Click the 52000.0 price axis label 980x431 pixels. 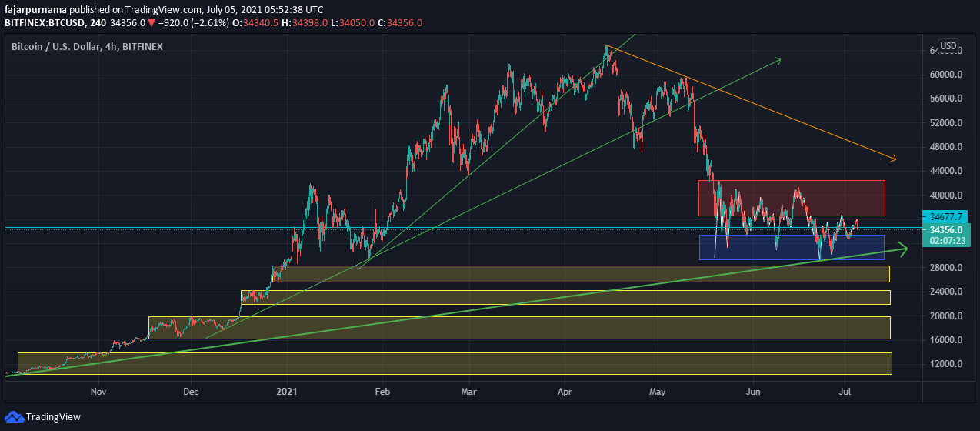pyautogui.click(x=946, y=123)
